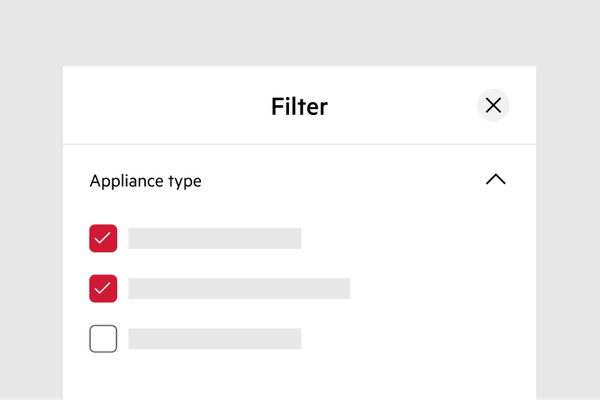Click the Filter dialog title

click(299, 106)
